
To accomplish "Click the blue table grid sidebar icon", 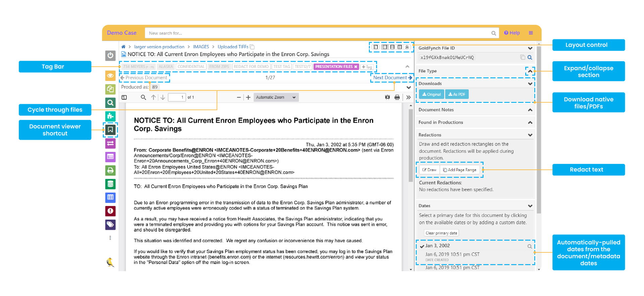I will (x=110, y=197).
